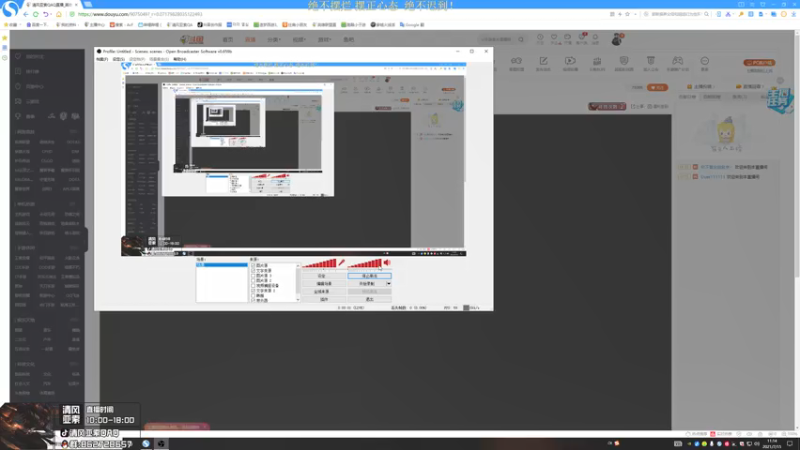This screenshot has width=800, height=450.
Task: Click the browser back arrow
Action: click(x=26, y=14)
